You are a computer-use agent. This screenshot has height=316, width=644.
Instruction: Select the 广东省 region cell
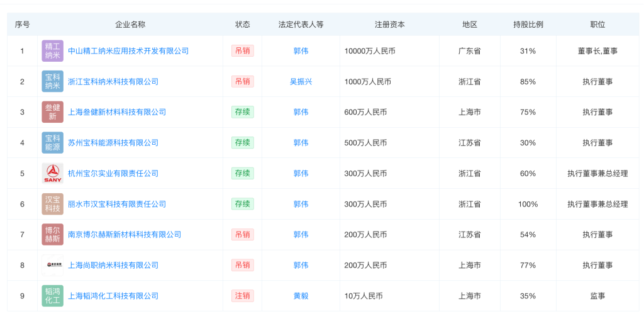coord(470,51)
